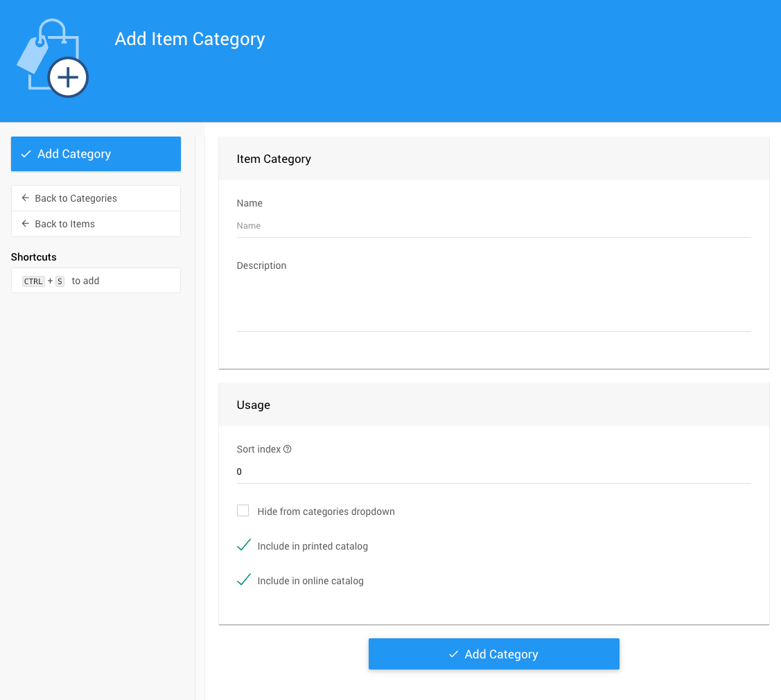
Task: Enable the Hide from categories dropdown checkbox
Action: tap(243, 511)
